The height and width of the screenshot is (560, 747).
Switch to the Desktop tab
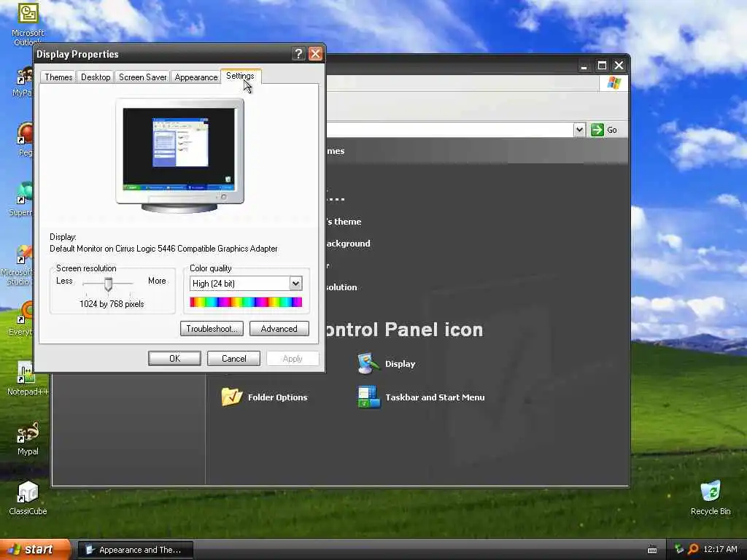[x=96, y=77]
